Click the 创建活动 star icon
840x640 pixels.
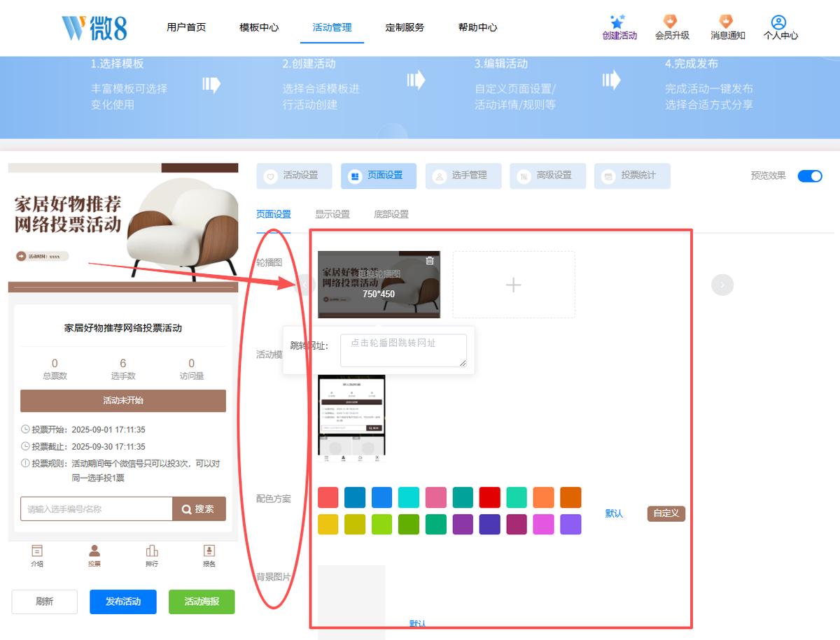617,22
